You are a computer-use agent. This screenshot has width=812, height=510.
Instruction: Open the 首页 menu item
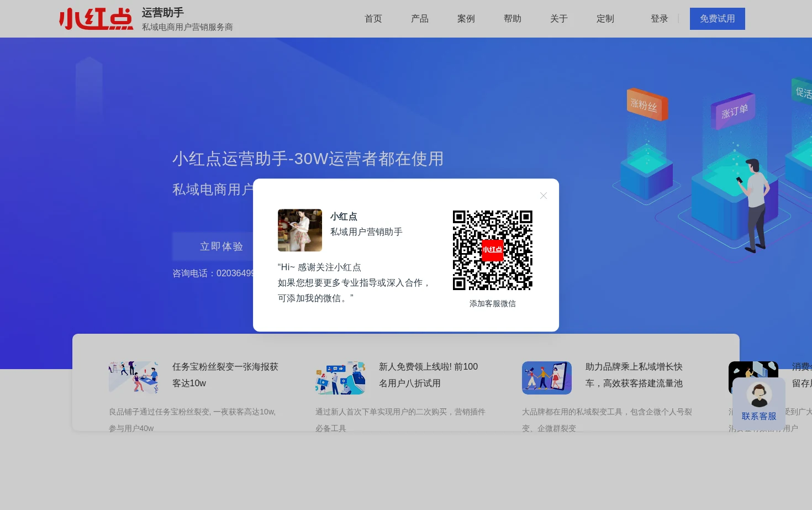pos(373,19)
